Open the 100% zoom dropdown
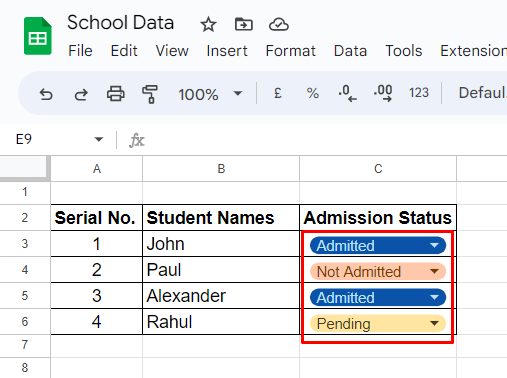The image size is (507, 378). tap(210, 94)
